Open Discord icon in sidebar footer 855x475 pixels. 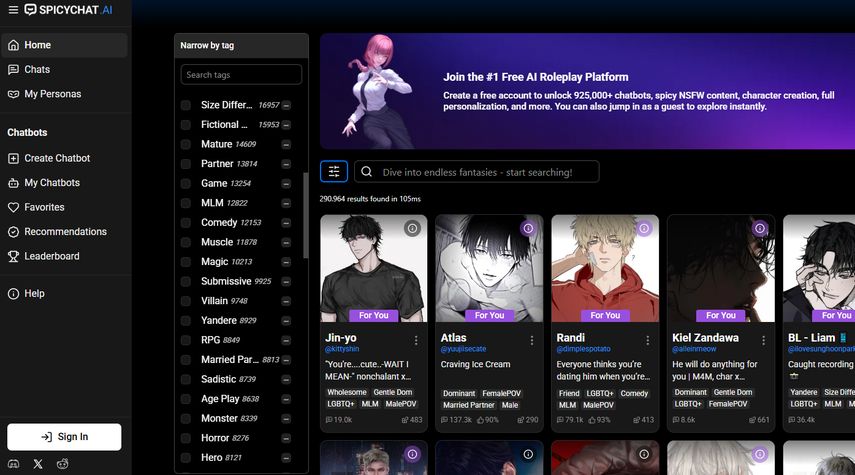13,464
